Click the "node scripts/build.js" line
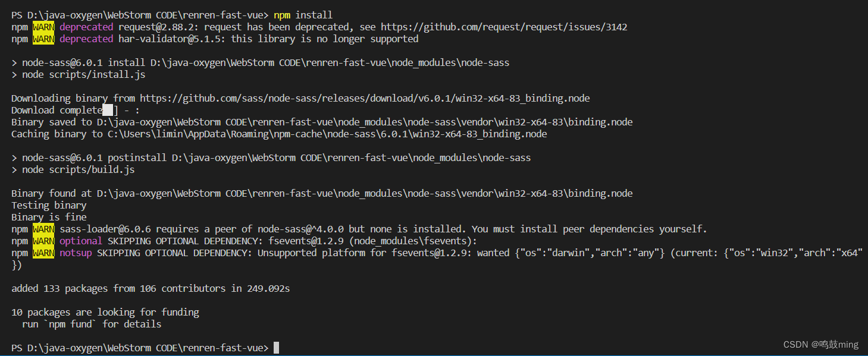 coord(78,169)
